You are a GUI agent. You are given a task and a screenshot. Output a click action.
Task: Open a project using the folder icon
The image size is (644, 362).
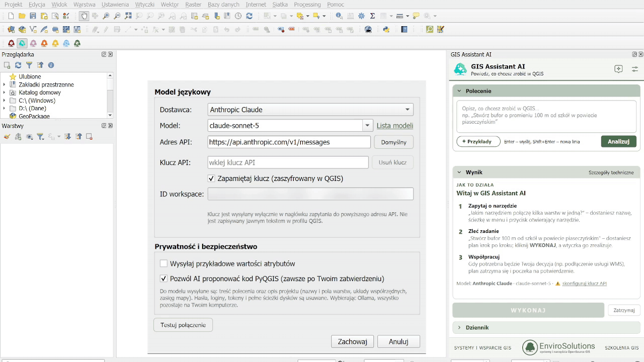pos(22,16)
